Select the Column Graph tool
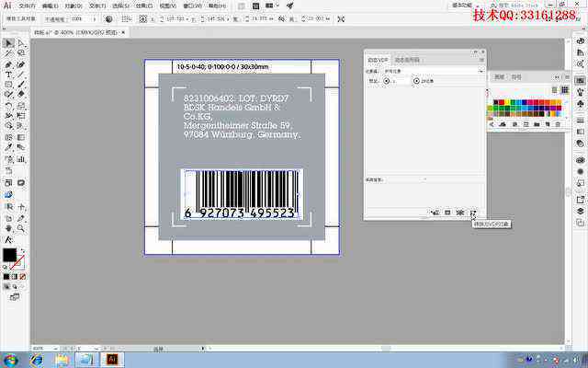The image size is (588, 368). [21, 159]
